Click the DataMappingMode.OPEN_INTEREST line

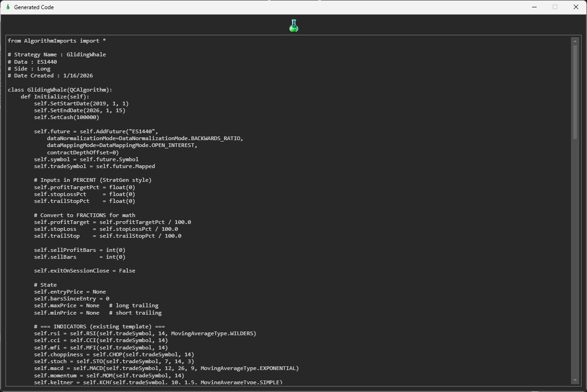122,145
